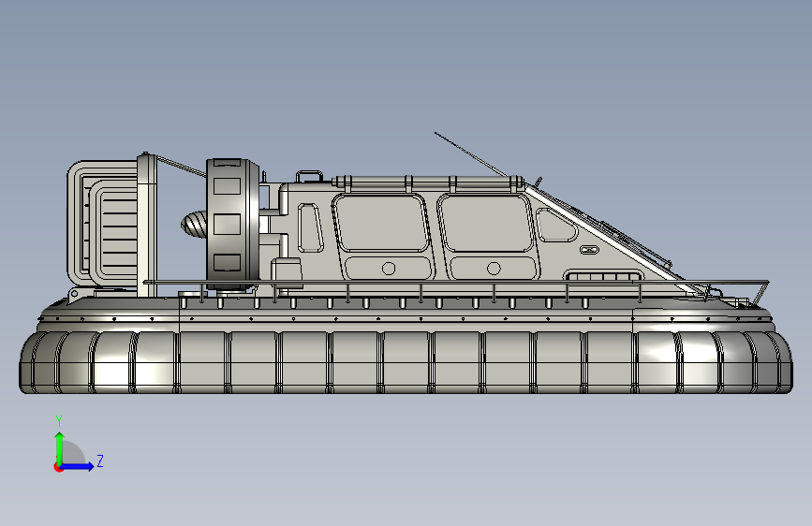Click the green Y axis arrow of the triad
This screenshot has height=526, width=812.
(60, 448)
